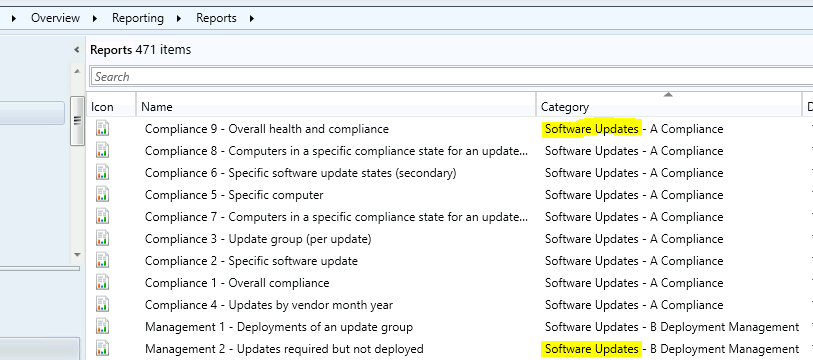Expand arrow before Overview breadcrumb
The width and height of the screenshot is (813, 360).
point(14,19)
